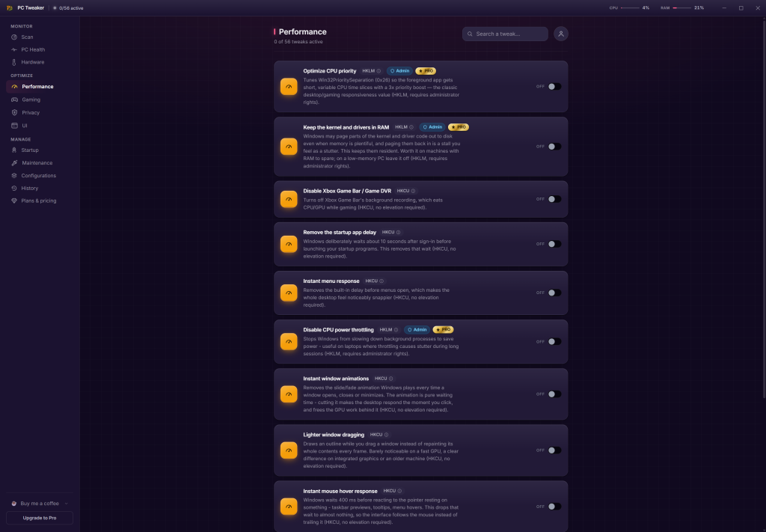766x532 pixels.
Task: Click the Gaming controller icon
Action: (15, 100)
